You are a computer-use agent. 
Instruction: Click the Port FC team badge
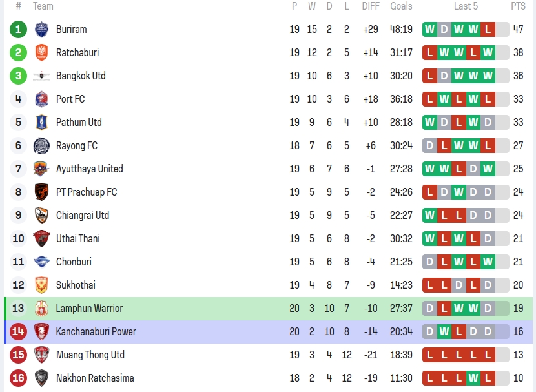pos(41,99)
